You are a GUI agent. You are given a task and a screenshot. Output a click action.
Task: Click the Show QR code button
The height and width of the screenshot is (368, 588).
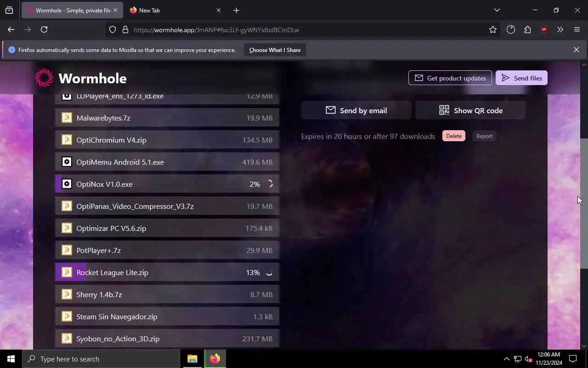pos(470,110)
